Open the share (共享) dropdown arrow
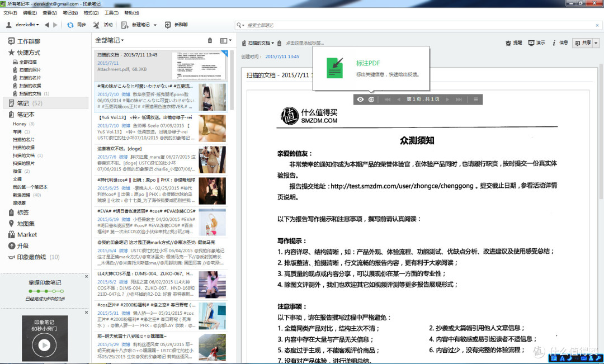This screenshot has width=604, height=364. [596, 43]
